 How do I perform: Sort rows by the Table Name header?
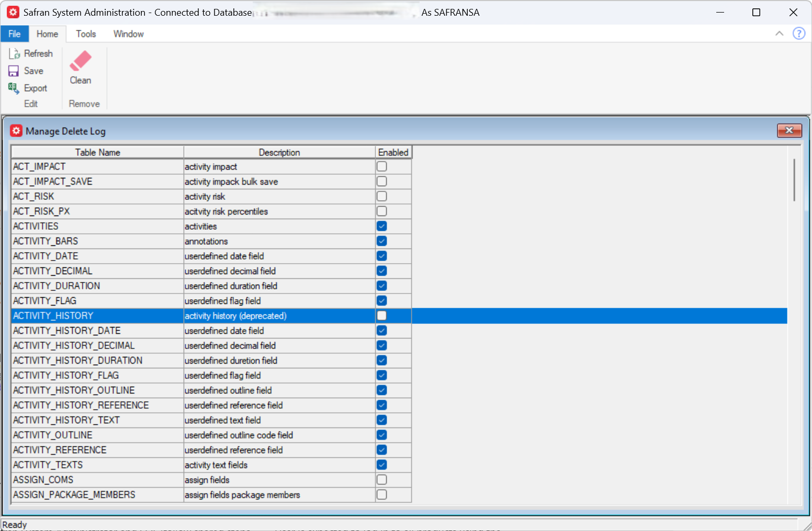[x=97, y=152]
